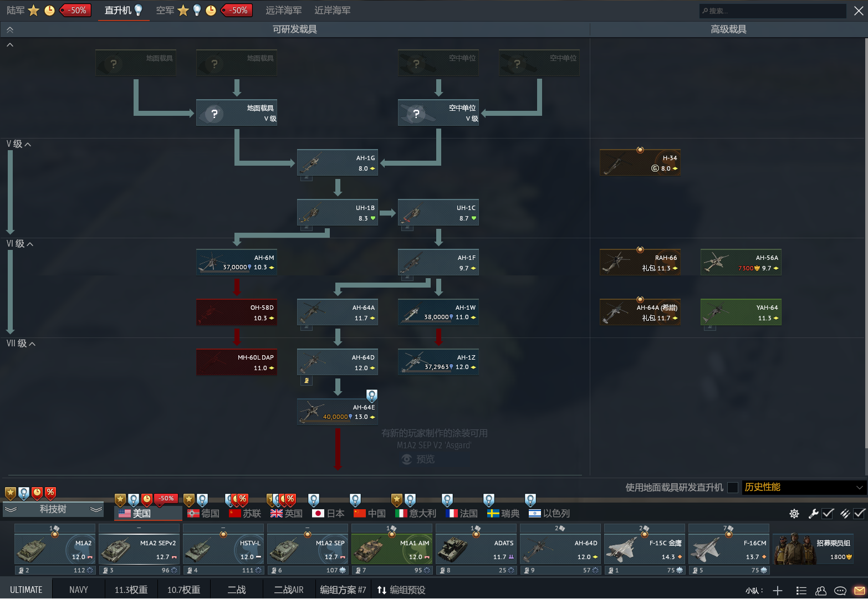Screen dimensions: 868x599
Task: Select the AH-1F helicopter in the tree
Action: pos(438,263)
